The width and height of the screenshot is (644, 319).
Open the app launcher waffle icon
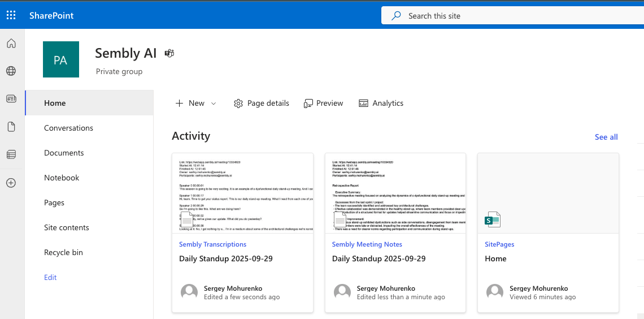11,15
